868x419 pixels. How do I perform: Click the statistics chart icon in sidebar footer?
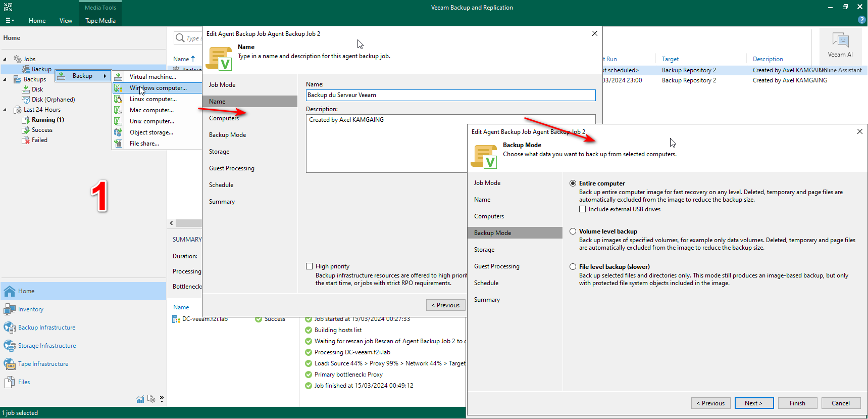140,399
